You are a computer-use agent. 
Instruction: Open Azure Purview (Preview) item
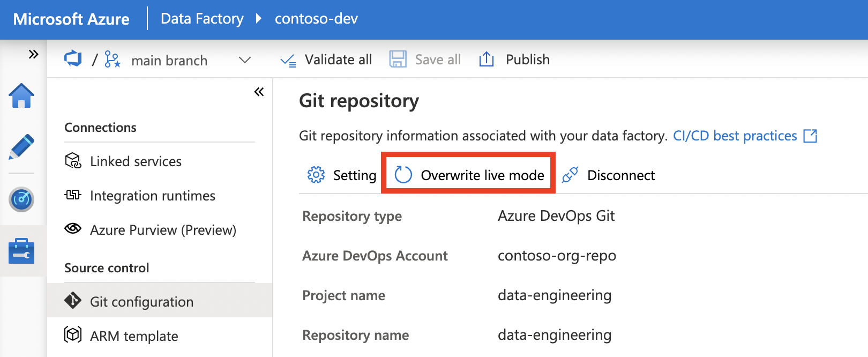pos(163,230)
